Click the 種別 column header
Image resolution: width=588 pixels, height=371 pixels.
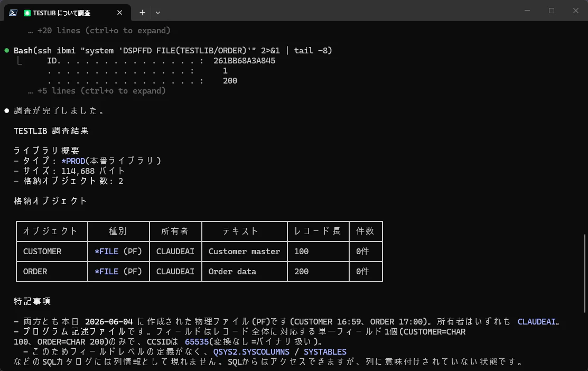coord(118,231)
